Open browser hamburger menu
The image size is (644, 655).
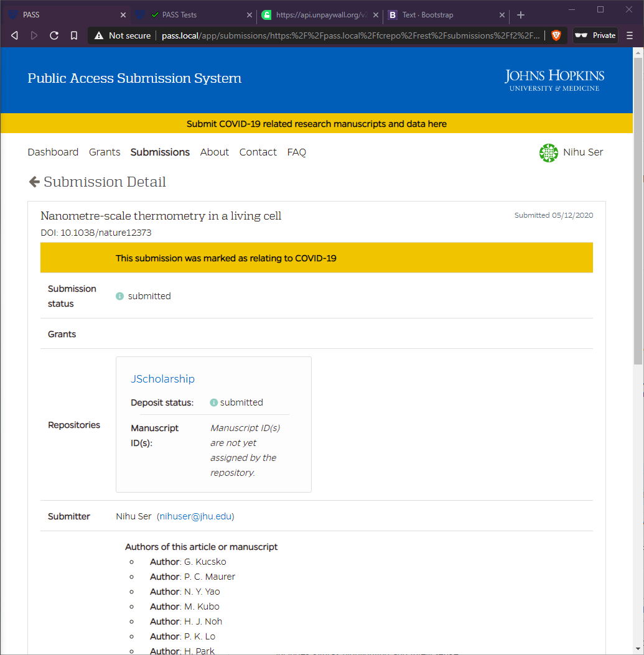coord(629,35)
